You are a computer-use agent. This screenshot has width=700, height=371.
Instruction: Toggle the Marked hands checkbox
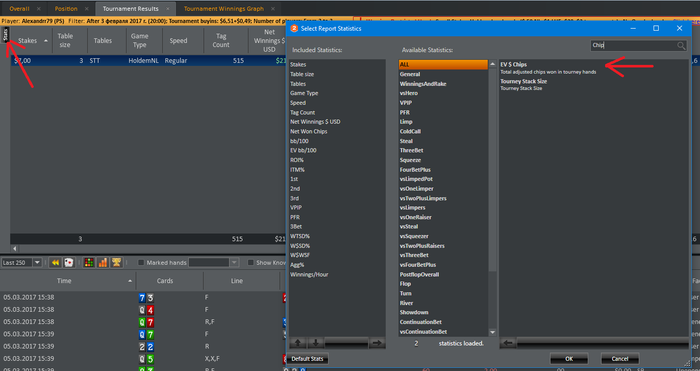click(x=141, y=263)
